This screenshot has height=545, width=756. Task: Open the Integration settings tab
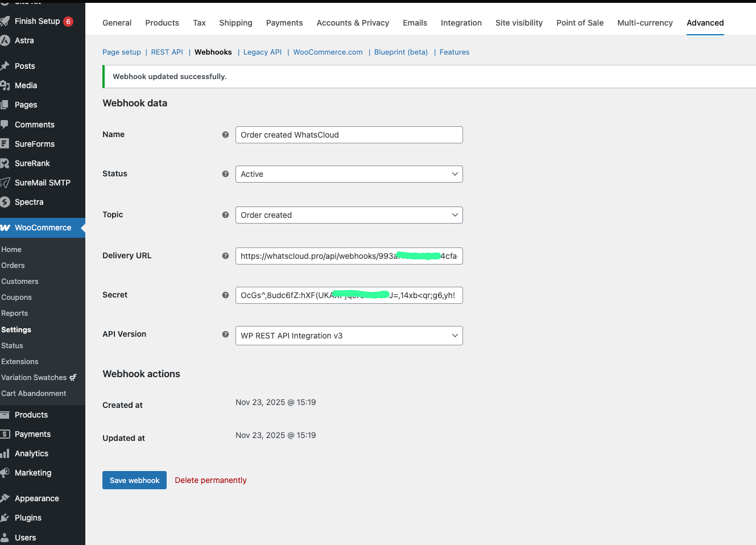point(461,23)
